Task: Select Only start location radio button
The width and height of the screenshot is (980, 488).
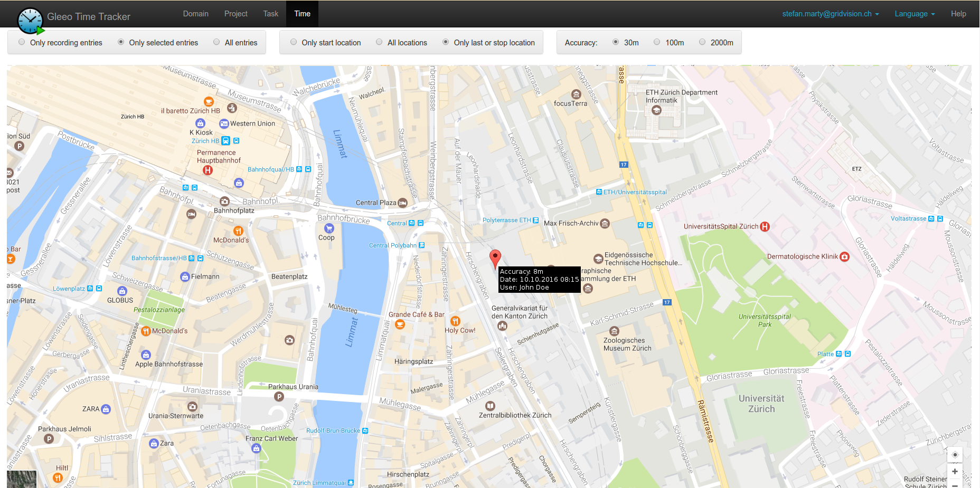Action: click(x=294, y=42)
